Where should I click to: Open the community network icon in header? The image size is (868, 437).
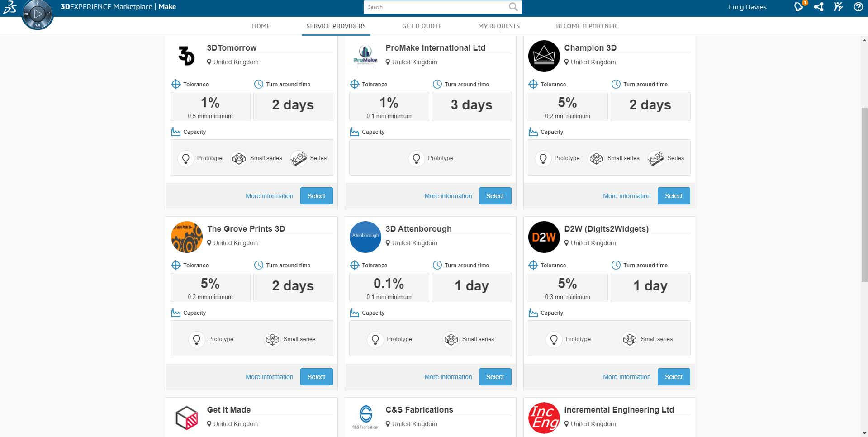[838, 7]
